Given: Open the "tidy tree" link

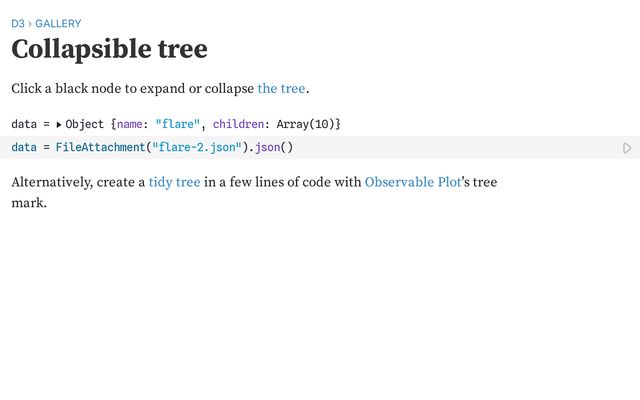Looking at the screenshot, I should pos(174,182).
